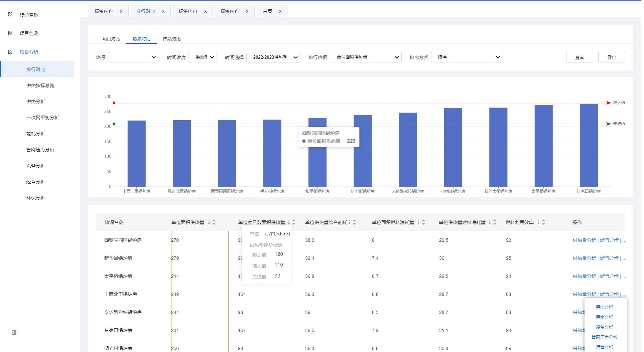The image size is (644, 352).
Task: Click the 文体路党校锅炉房 row name
Action: pos(123,312)
